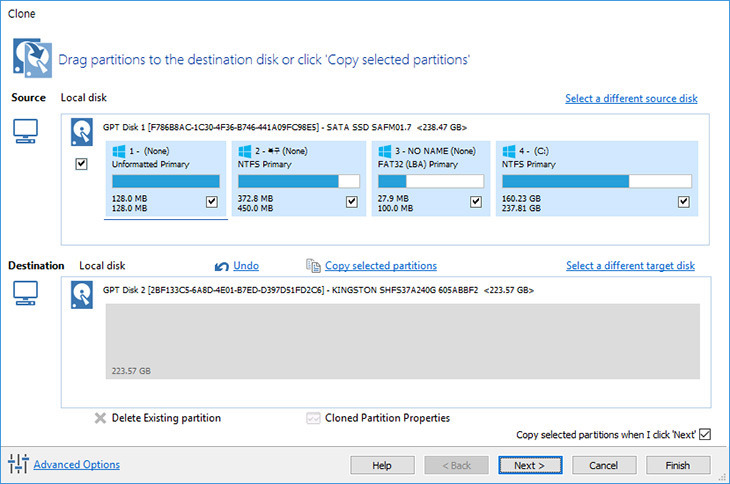Uncheck the 450.0 MB NTFS partition checkbox
This screenshot has height=484, width=730.
click(x=352, y=202)
